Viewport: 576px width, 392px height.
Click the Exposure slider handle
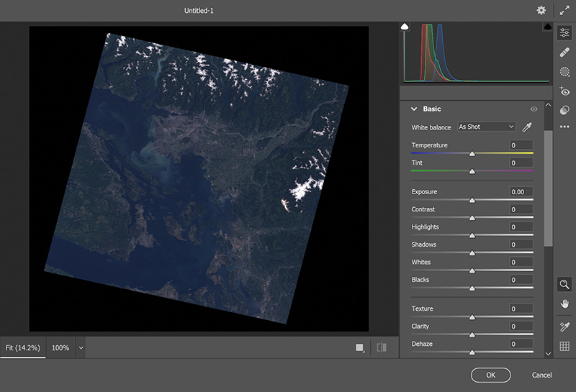coord(472,201)
